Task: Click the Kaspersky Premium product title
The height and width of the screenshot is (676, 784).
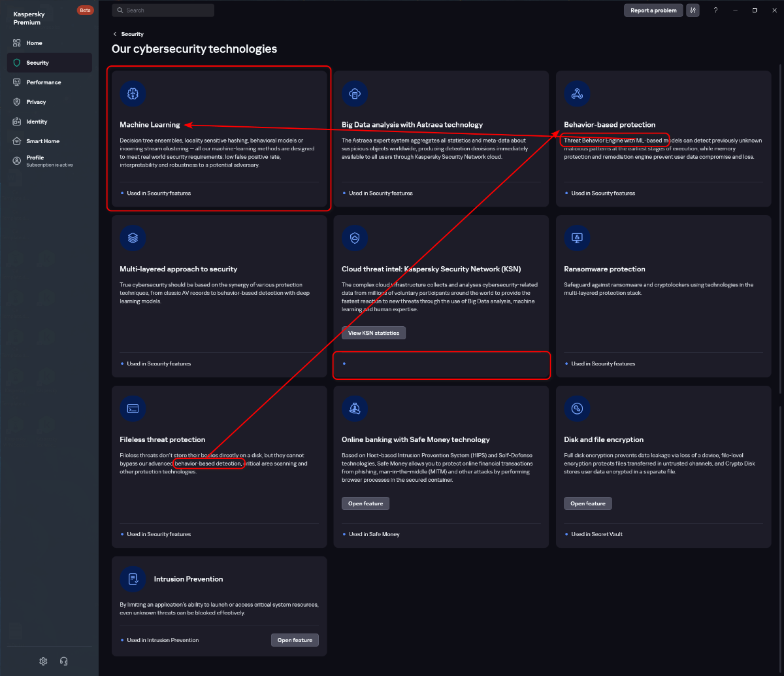Action: pyautogui.click(x=29, y=18)
